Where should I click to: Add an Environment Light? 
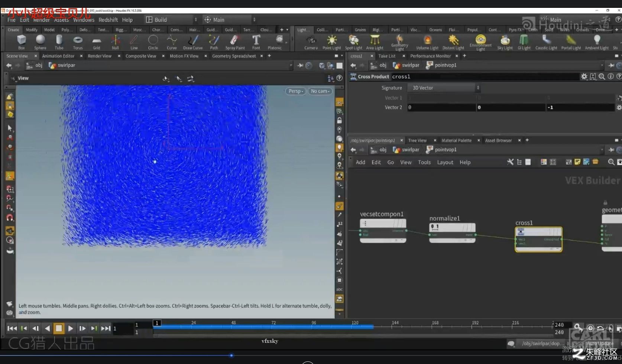(480, 42)
